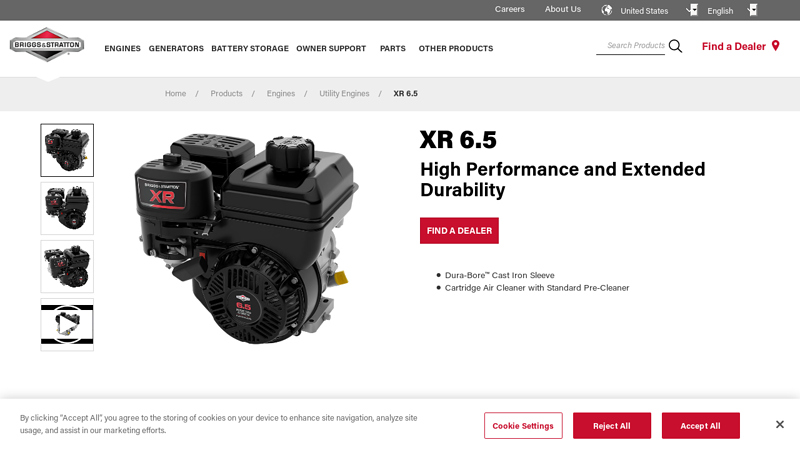Click the icon after United States
This screenshot has width=800, height=450.
click(x=692, y=10)
